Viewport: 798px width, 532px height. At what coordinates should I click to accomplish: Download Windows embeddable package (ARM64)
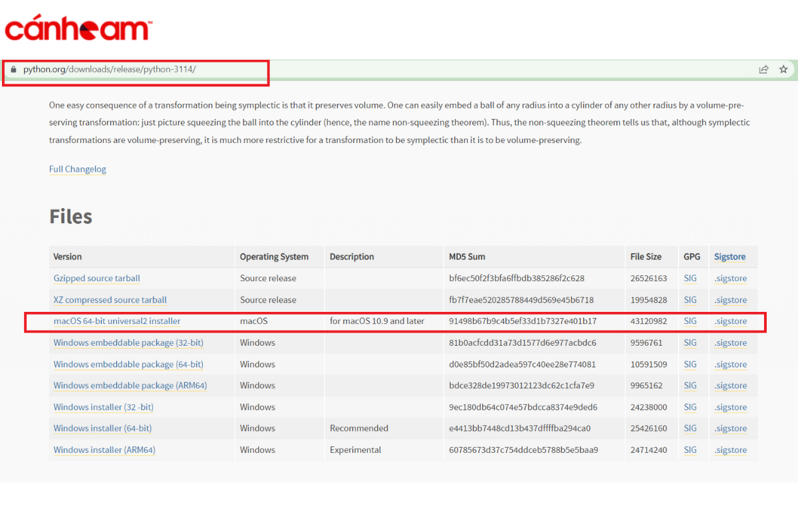tap(130, 386)
